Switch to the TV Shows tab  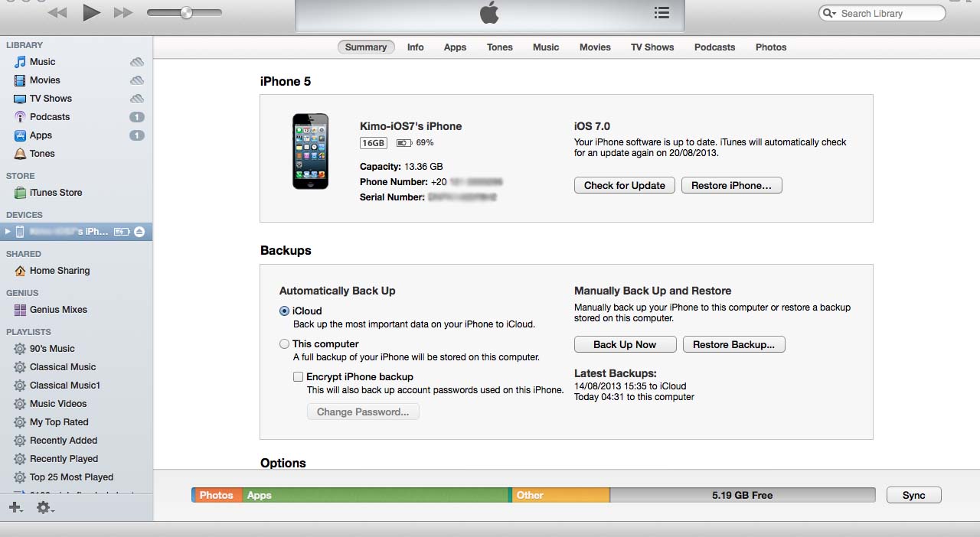pyautogui.click(x=652, y=47)
